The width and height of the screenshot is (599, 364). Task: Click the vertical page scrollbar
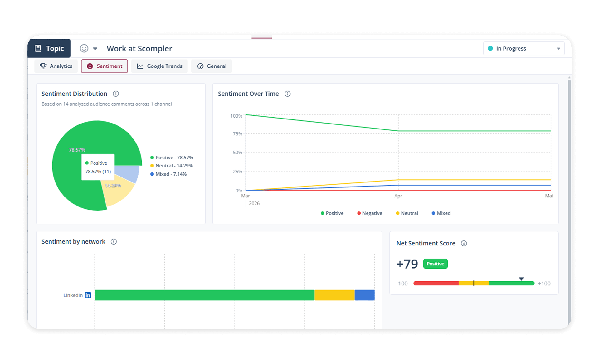click(x=569, y=203)
